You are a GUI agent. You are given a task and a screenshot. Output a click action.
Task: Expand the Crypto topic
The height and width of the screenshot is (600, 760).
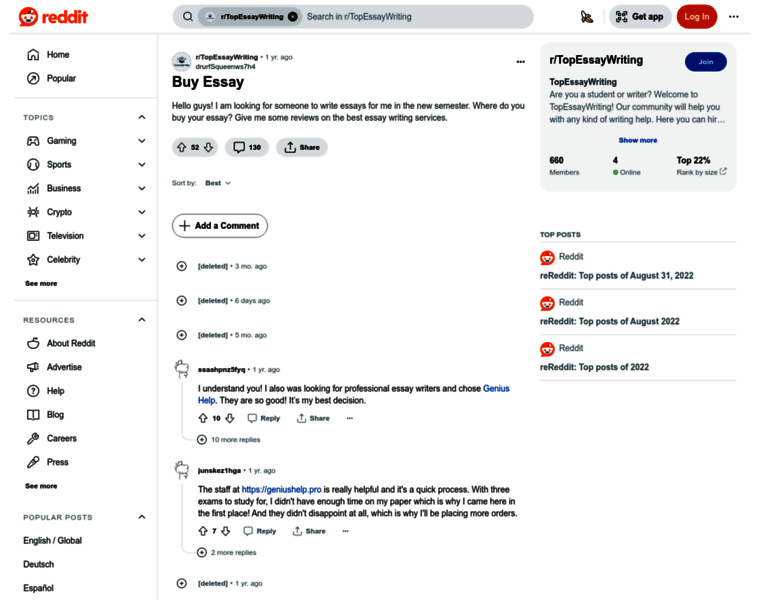click(142, 212)
